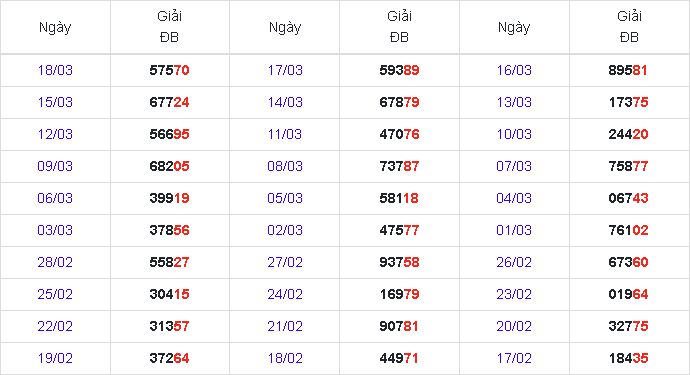Open the 08/03 date link
690x375 pixels.
coord(285,166)
